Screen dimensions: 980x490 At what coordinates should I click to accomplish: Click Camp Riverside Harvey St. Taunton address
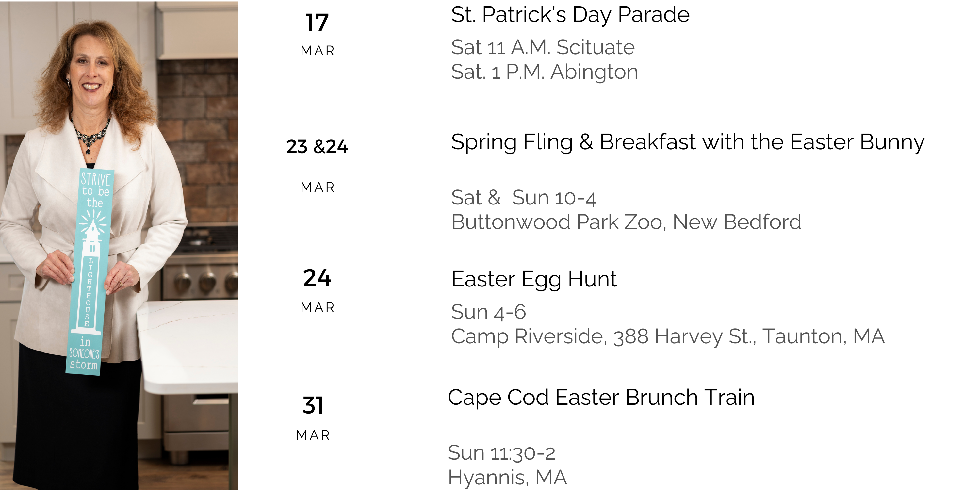(668, 337)
